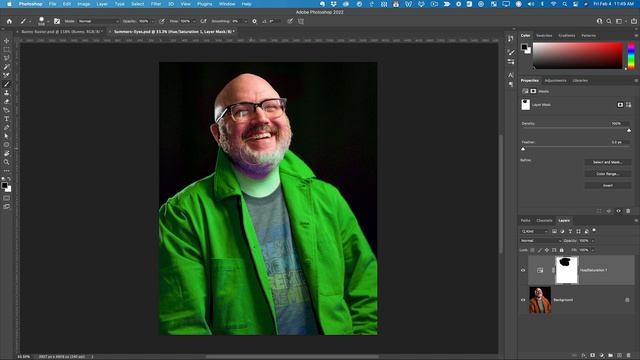
Task: Delete layer with trash icon in Layers panel
Action: coord(629,356)
